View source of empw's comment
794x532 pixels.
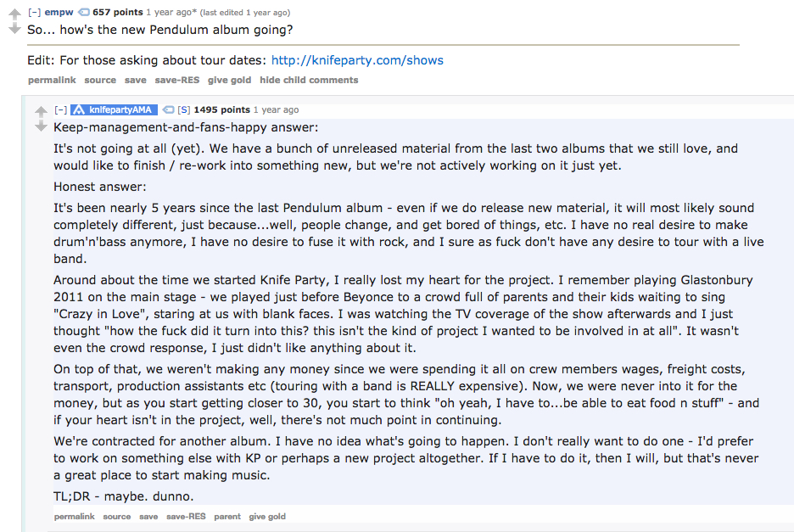(x=100, y=80)
